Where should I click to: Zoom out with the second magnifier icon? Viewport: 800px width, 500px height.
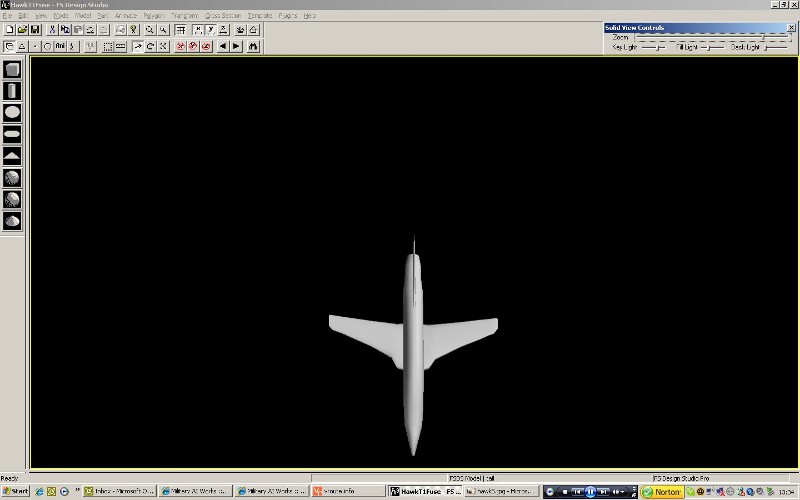click(x=163, y=30)
